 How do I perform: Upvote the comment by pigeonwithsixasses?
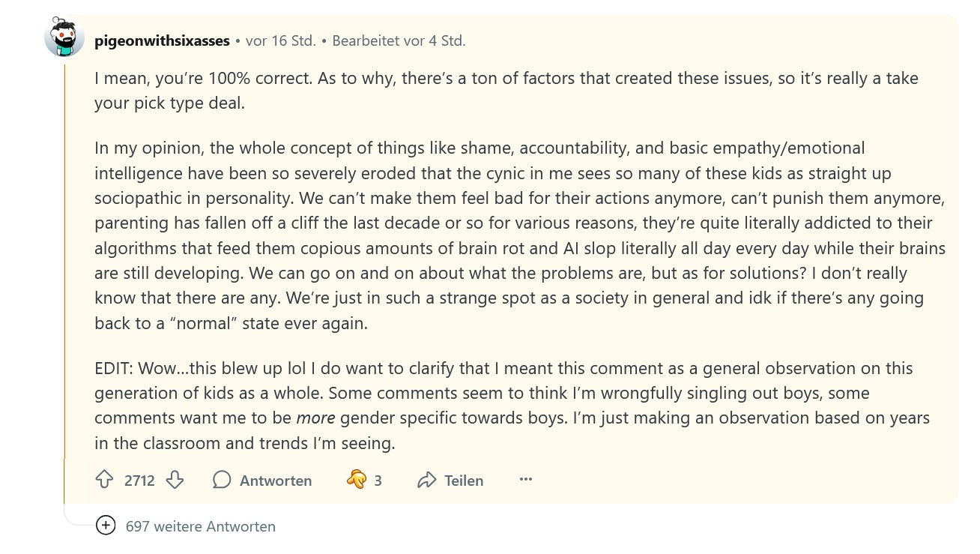pyautogui.click(x=105, y=481)
